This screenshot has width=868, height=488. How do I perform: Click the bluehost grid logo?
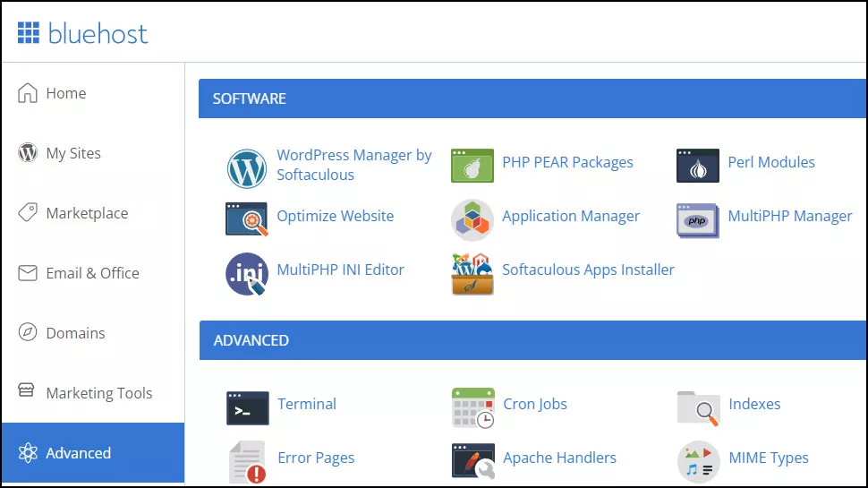(x=29, y=32)
